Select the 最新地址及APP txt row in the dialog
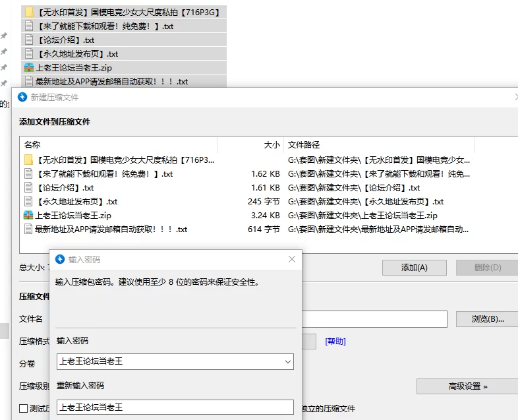 coord(111,229)
